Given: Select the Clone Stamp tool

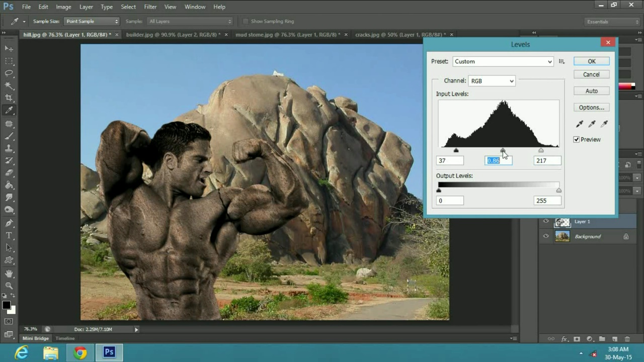Looking at the screenshot, I should tap(9, 148).
